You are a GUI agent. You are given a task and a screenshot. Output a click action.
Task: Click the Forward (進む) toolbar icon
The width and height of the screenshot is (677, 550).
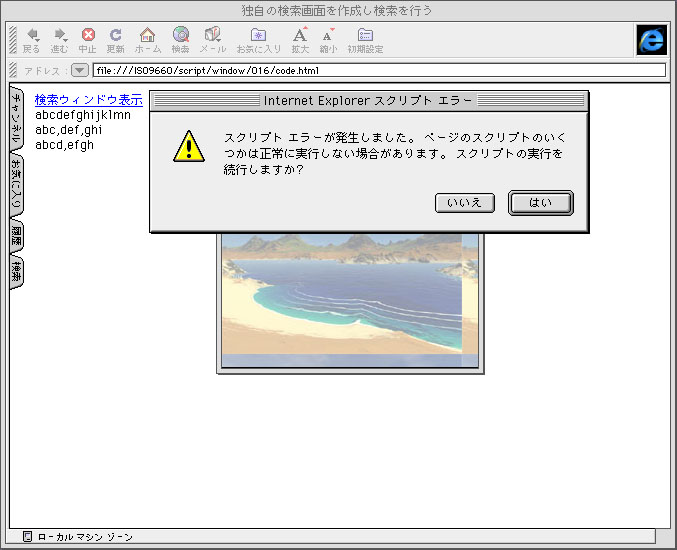pyautogui.click(x=59, y=41)
